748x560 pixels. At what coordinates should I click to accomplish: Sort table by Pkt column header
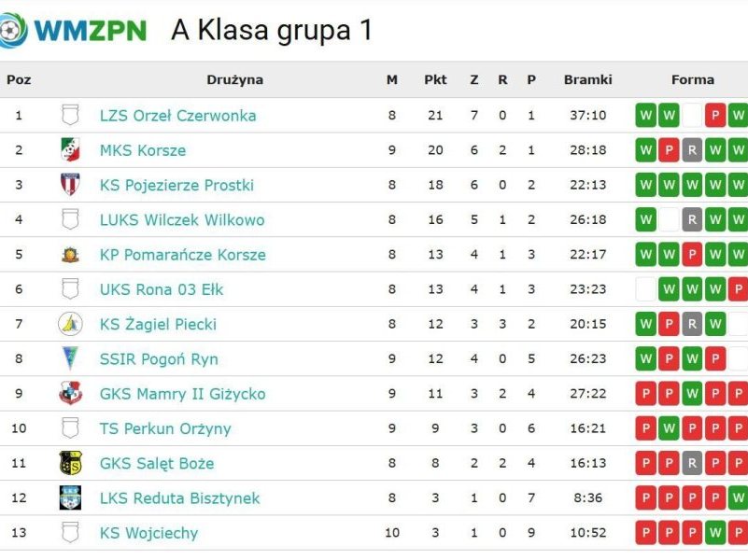point(435,80)
